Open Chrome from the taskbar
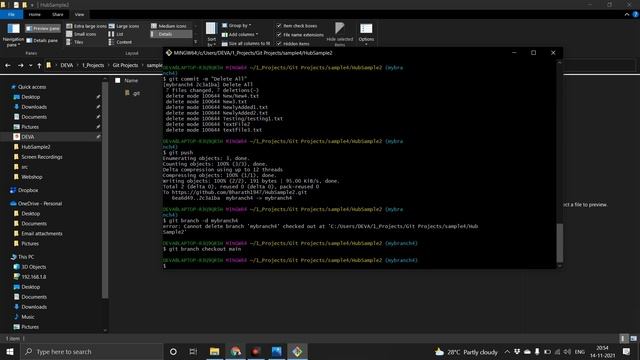 point(236,351)
